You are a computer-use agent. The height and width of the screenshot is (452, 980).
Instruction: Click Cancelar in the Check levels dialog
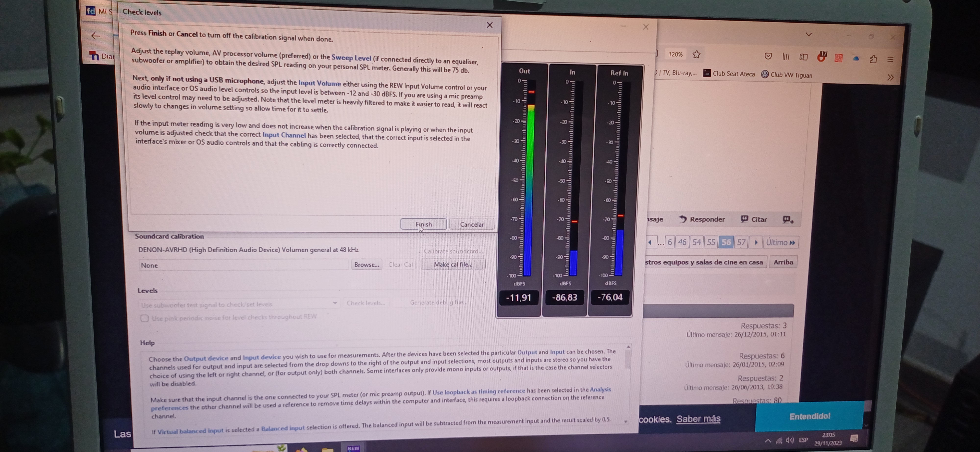[x=472, y=225]
